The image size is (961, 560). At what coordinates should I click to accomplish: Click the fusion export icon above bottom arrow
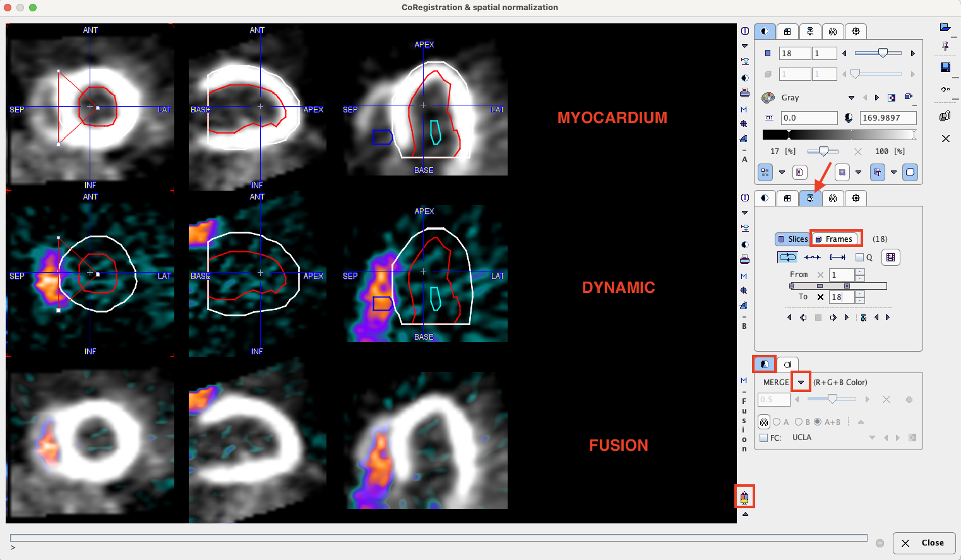[744, 497]
